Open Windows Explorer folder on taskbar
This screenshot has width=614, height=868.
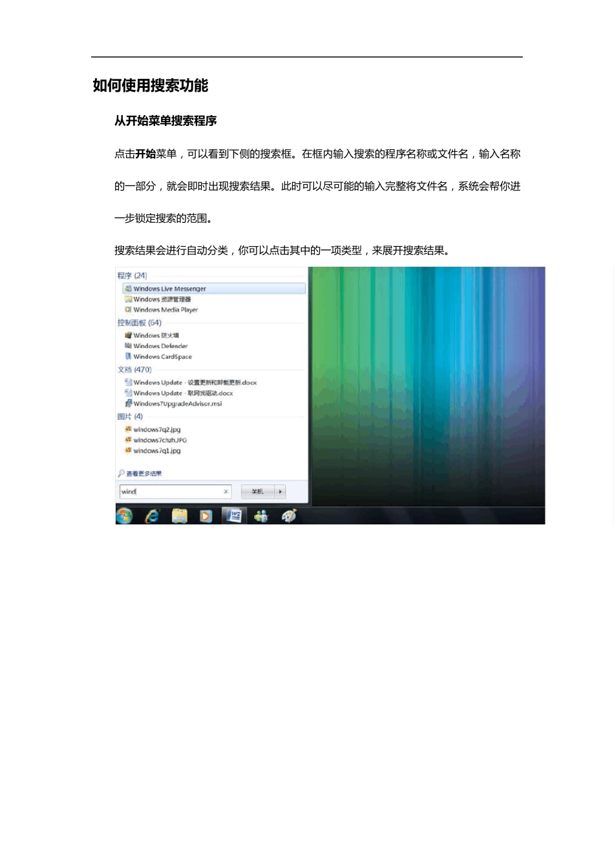coord(179,515)
